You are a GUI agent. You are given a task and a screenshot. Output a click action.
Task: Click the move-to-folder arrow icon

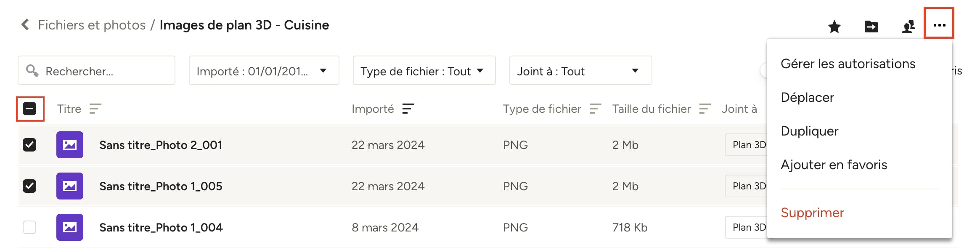point(871,27)
